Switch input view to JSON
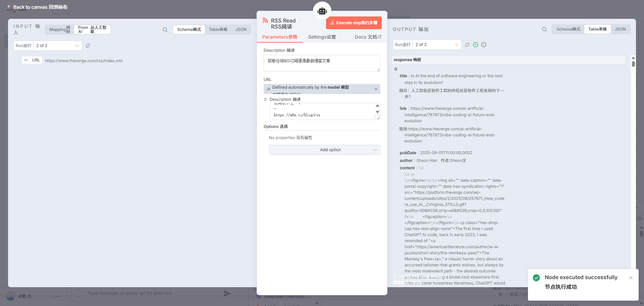Viewport: 644px width, 306px height. (x=241, y=30)
